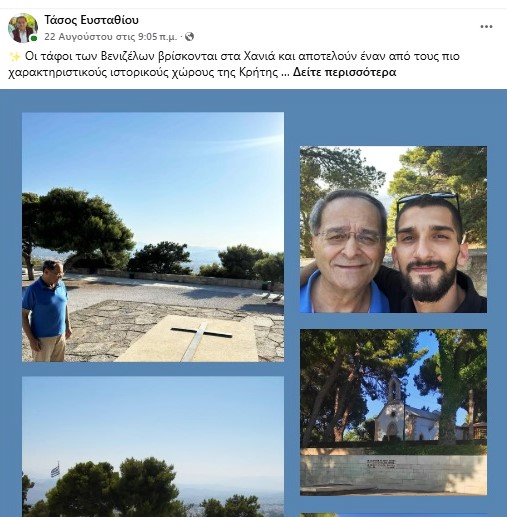Screen dimensions: 507x517
Task: Open the author name Τάσος Ευσταθίου
Action: 91,20
